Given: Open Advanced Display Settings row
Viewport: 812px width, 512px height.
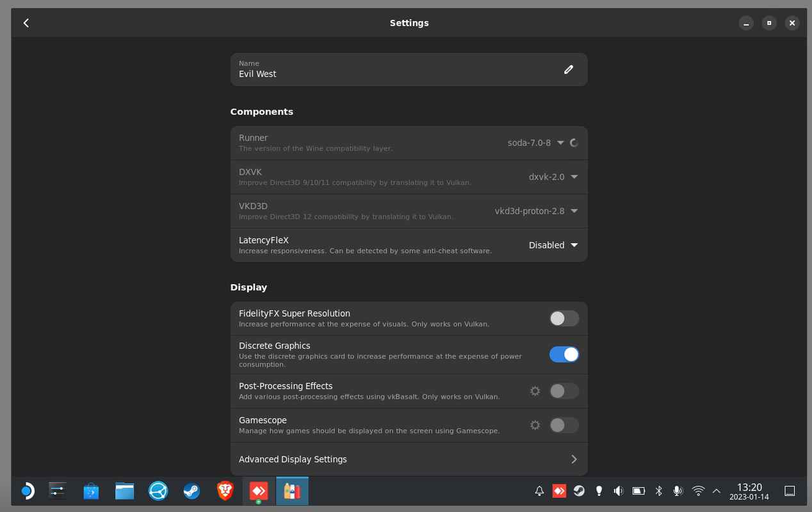Looking at the screenshot, I should pos(409,459).
